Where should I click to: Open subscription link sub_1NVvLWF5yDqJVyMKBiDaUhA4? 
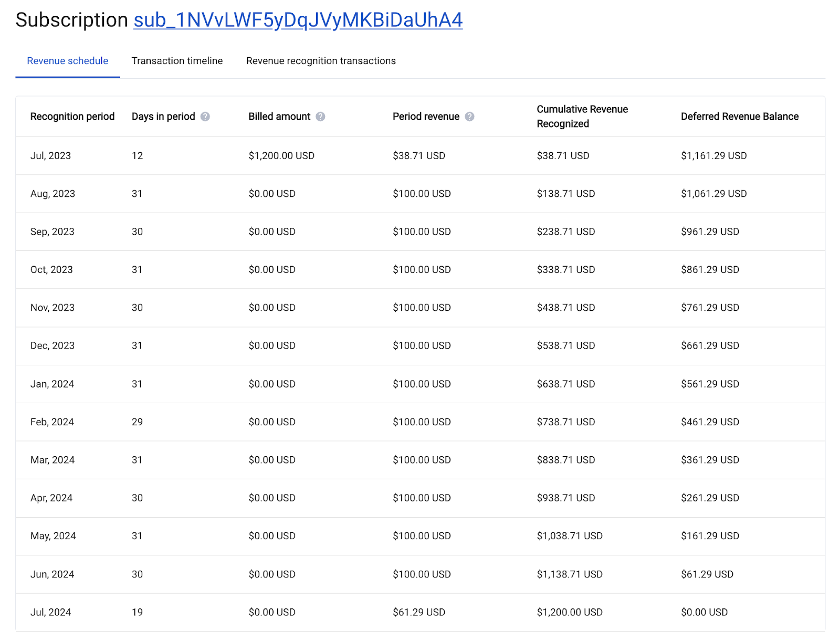(x=298, y=20)
